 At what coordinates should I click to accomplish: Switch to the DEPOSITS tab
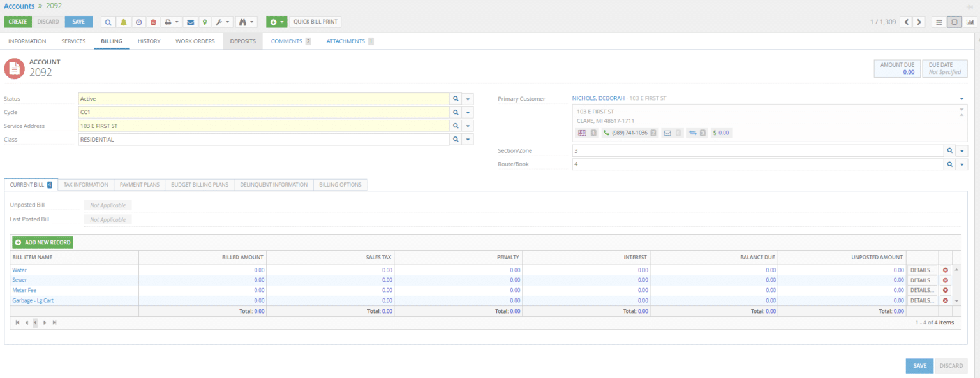tap(242, 40)
